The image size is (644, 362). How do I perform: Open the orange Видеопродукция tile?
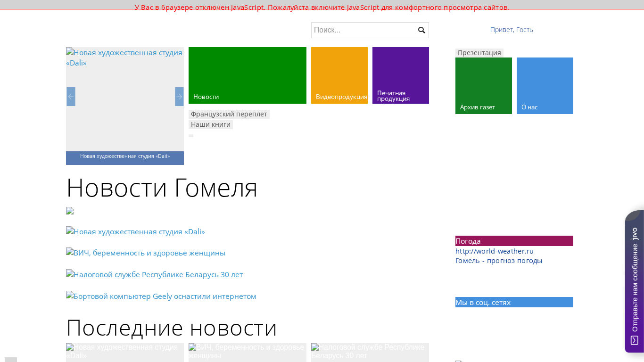(x=339, y=75)
